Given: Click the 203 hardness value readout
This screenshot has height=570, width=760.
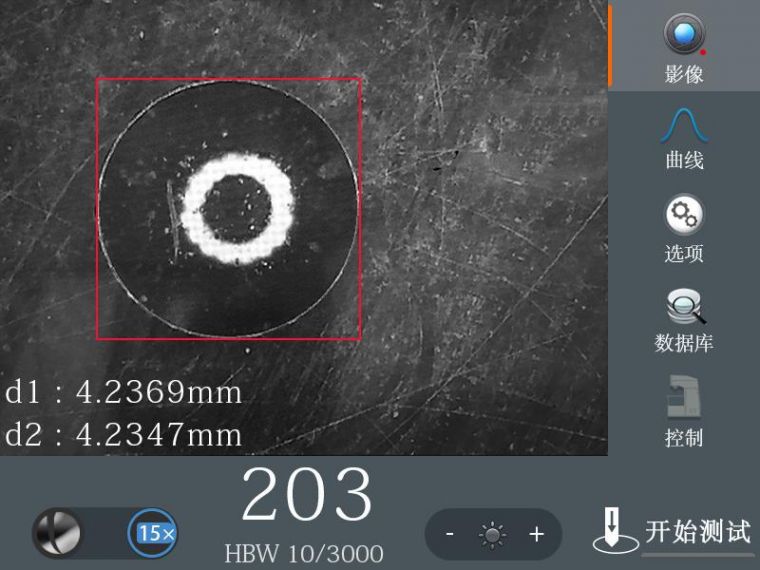Looking at the screenshot, I should [306, 496].
